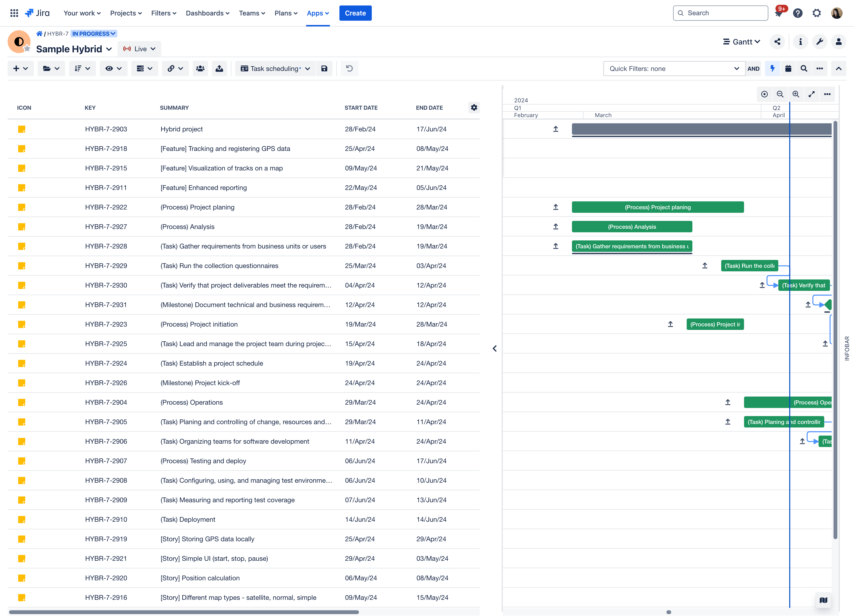The width and height of the screenshot is (854, 616).
Task: Toggle the collapse panel arrow button
Action: pyautogui.click(x=494, y=348)
